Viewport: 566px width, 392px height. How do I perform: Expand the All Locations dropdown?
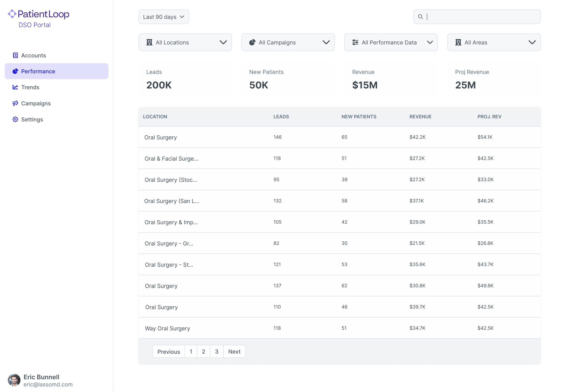tap(185, 42)
